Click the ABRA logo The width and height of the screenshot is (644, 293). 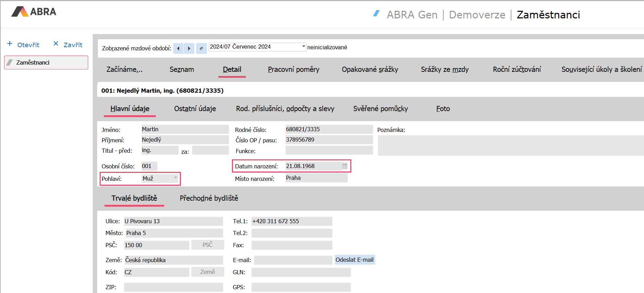[x=34, y=12]
